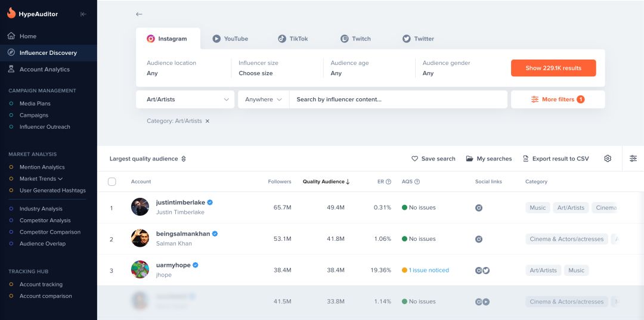Click the Twitch icon in tab
This screenshot has width=644, height=320.
(x=345, y=39)
